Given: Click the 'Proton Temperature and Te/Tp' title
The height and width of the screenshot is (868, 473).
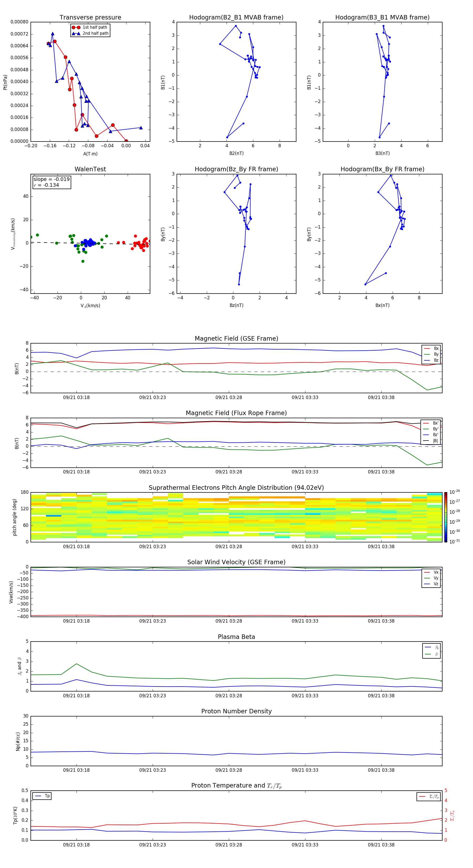Looking at the screenshot, I should point(236,785).
